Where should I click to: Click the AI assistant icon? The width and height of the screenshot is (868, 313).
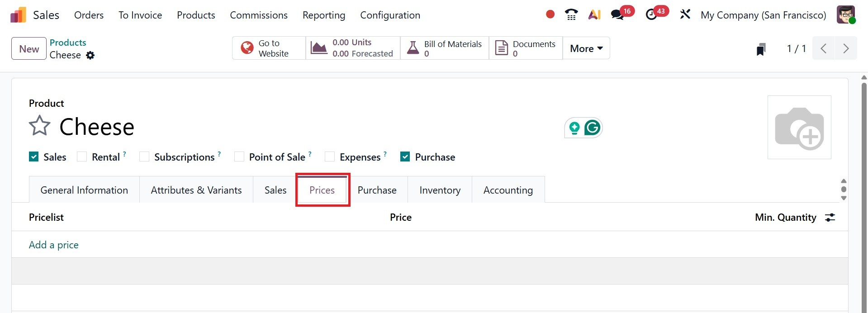tap(594, 15)
